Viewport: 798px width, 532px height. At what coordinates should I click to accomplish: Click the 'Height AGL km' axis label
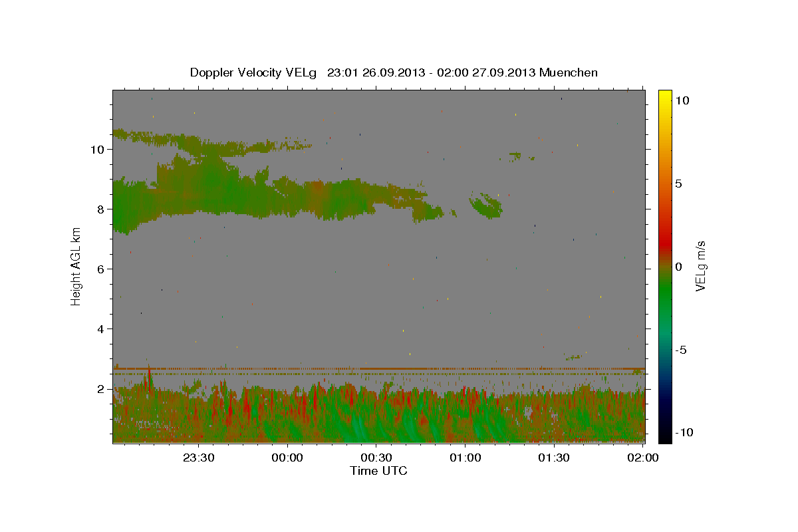pos(76,266)
